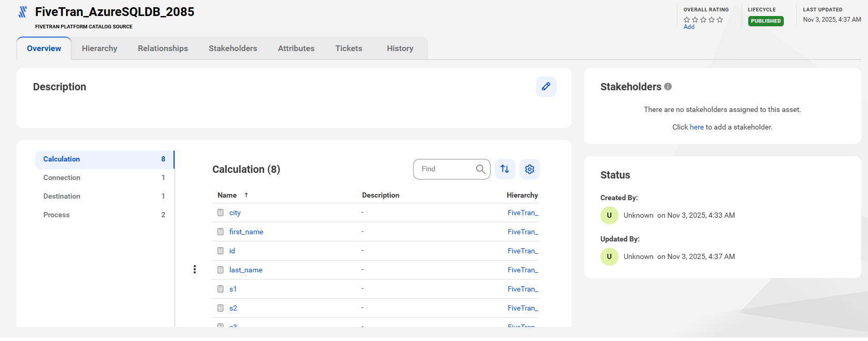Click the Name column sort arrow
Image resolution: width=868 pixels, height=341 pixels.
pyautogui.click(x=246, y=195)
